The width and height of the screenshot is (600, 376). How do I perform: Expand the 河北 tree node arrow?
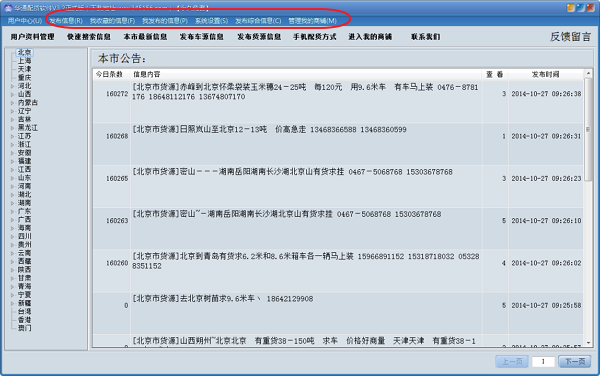[x=12, y=86]
